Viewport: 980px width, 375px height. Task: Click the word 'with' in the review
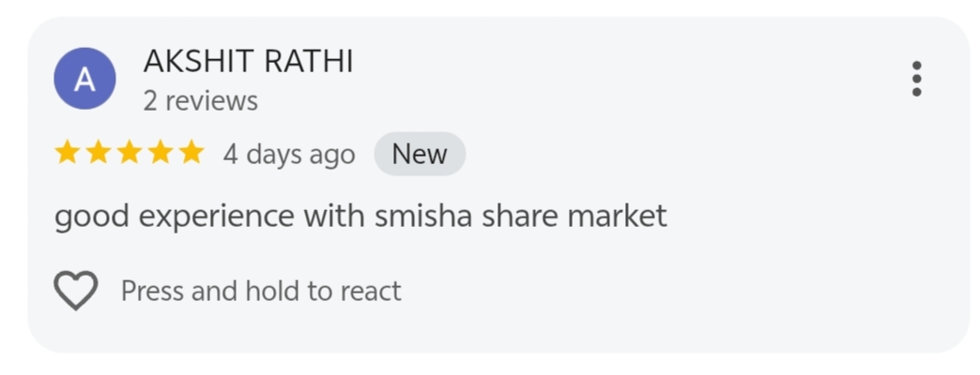pos(334,217)
